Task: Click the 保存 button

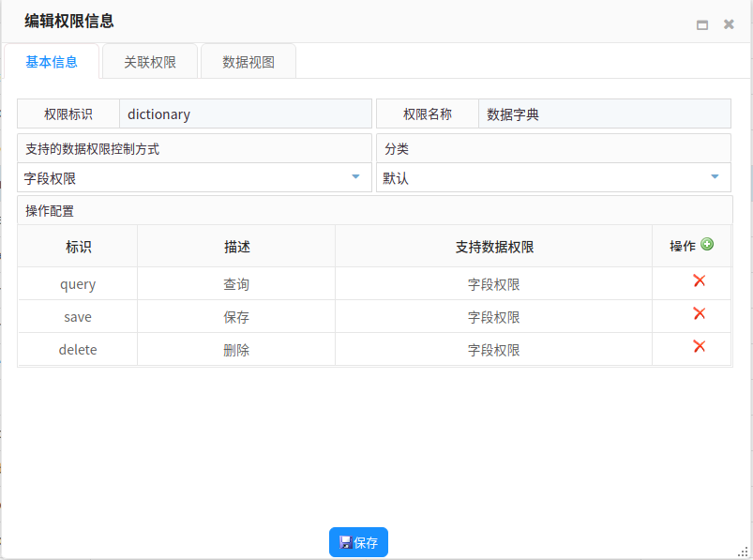Action: pos(358,542)
